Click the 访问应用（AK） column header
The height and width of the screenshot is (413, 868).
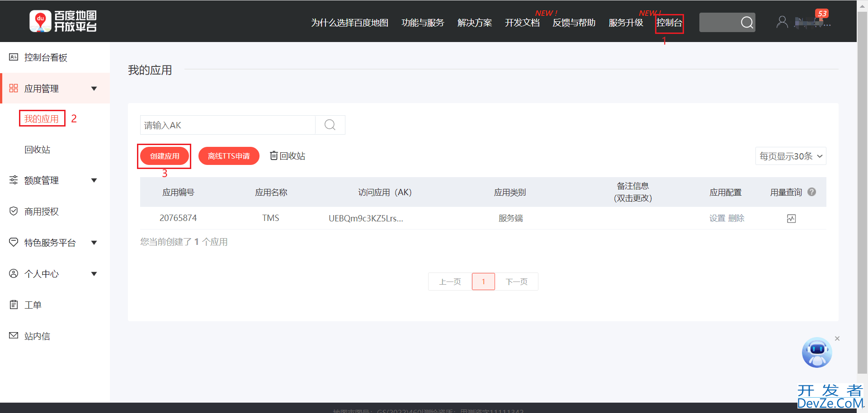[385, 192]
